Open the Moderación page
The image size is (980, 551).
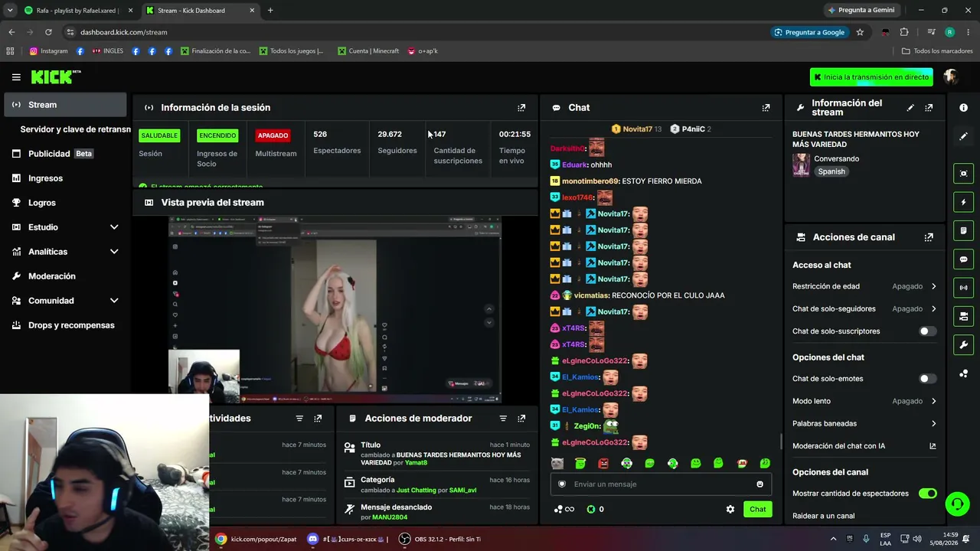(66, 276)
